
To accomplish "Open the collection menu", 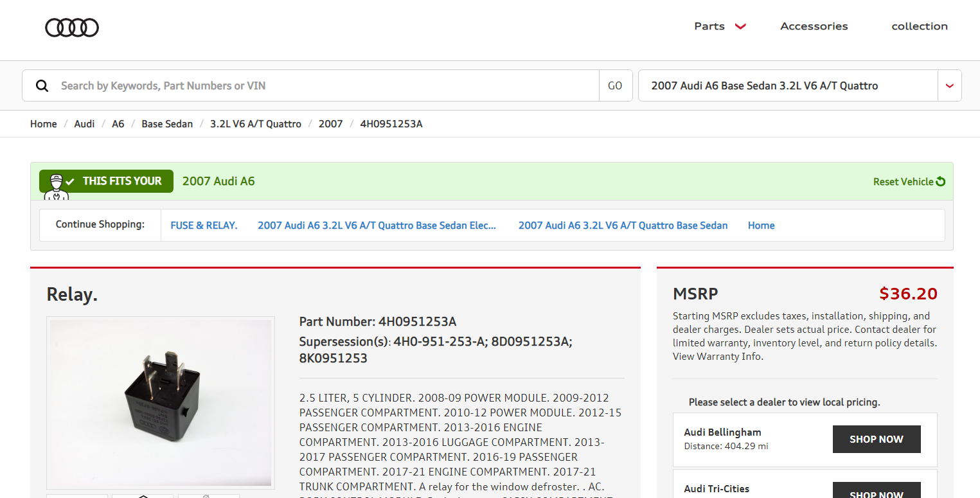I will [920, 26].
